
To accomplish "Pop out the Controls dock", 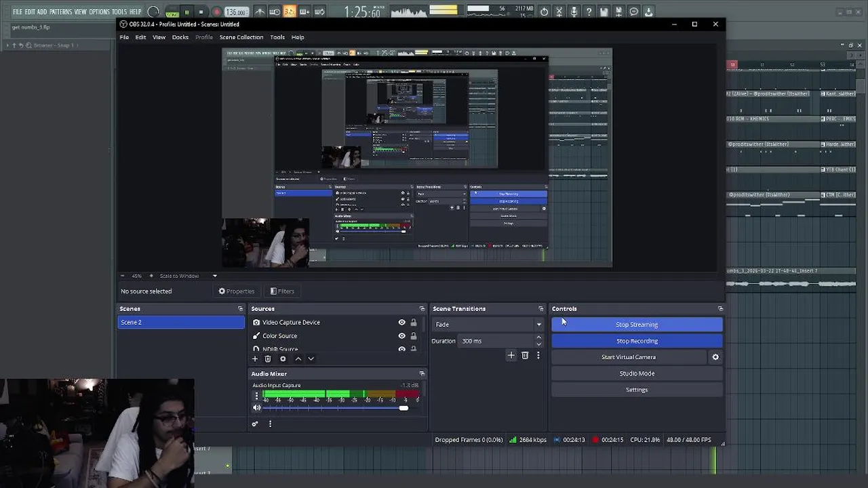I will pyautogui.click(x=720, y=309).
